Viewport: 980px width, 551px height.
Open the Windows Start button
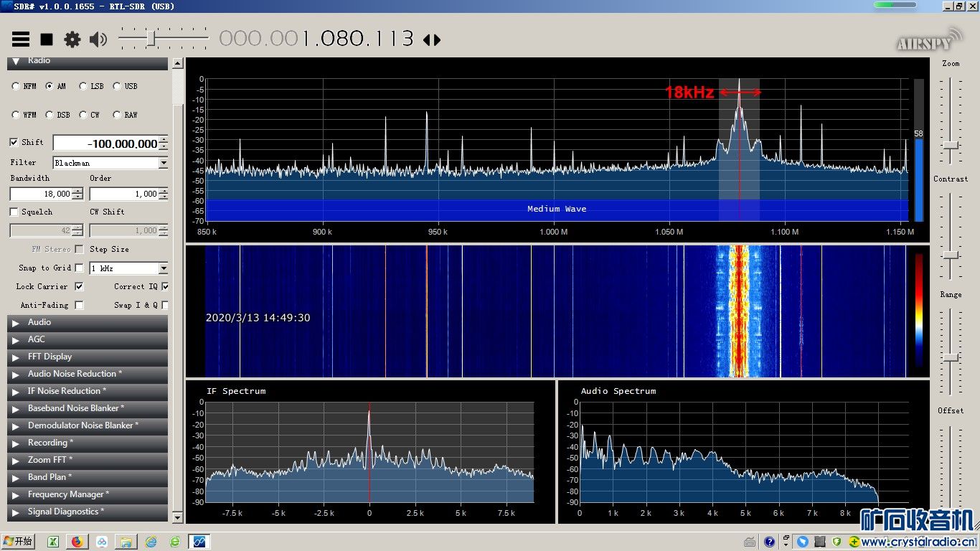[x=18, y=542]
